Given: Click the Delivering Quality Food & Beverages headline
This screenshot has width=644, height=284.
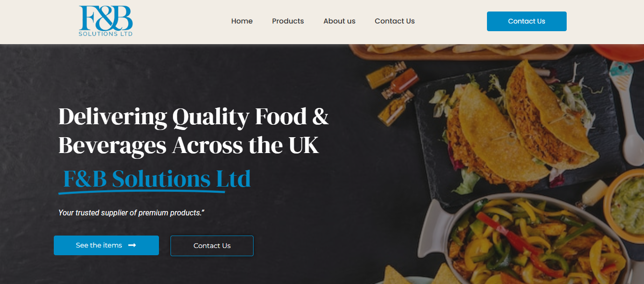Looking at the screenshot, I should (x=194, y=130).
